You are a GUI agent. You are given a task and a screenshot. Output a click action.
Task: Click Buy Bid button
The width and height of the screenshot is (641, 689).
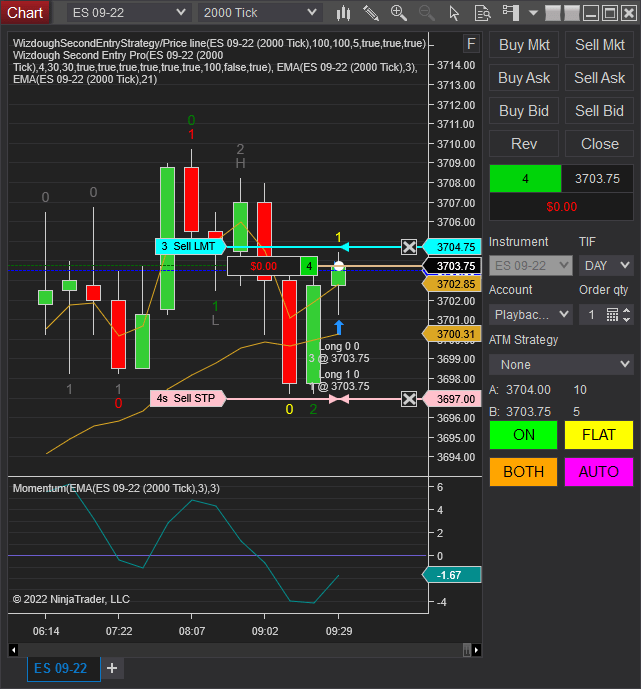524,111
